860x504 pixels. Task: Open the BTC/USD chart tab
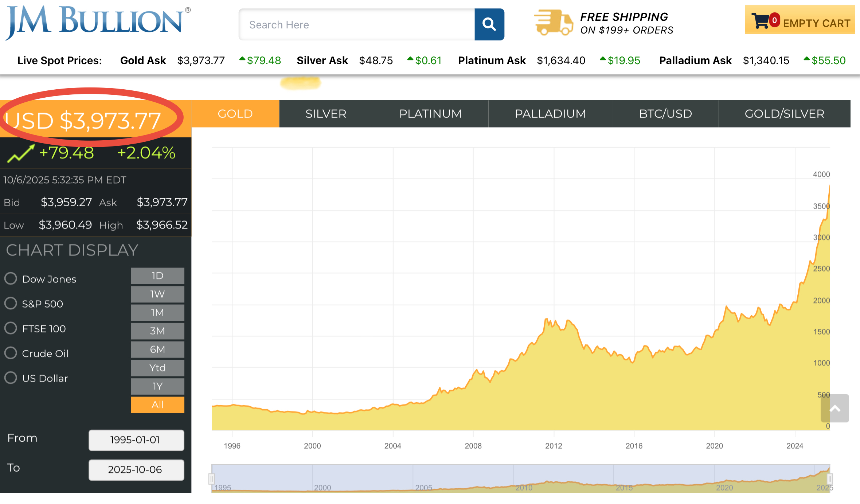pyautogui.click(x=665, y=114)
